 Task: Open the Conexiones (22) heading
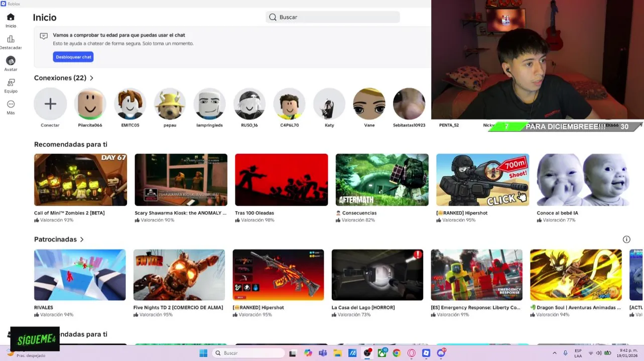[x=60, y=78]
